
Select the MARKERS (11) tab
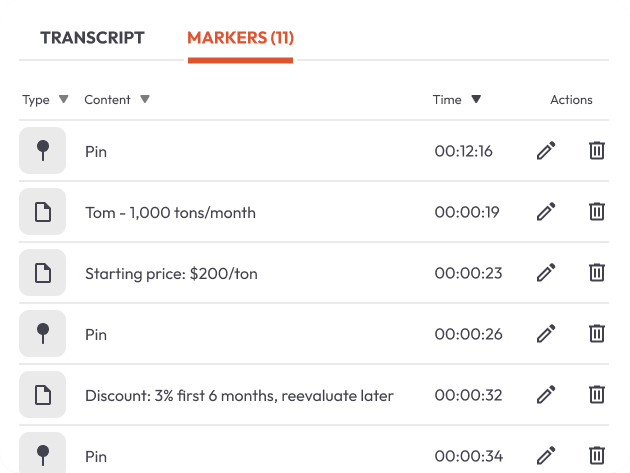click(240, 38)
